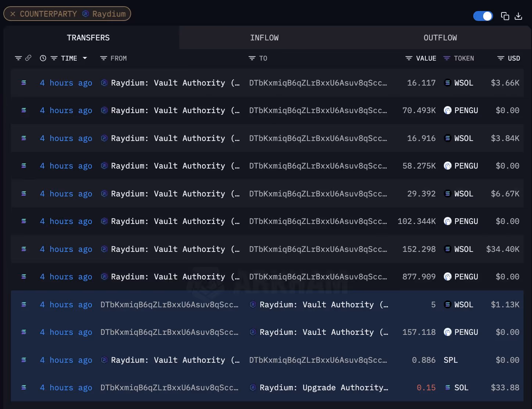
Task: Open the TIME sort dropdown arrow
Action: coord(85,58)
